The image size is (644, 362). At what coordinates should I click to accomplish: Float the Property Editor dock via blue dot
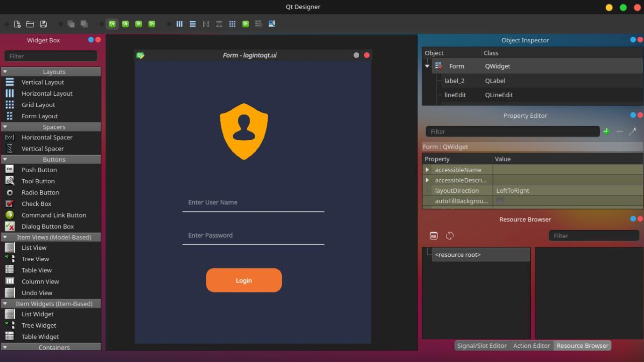tap(633, 115)
